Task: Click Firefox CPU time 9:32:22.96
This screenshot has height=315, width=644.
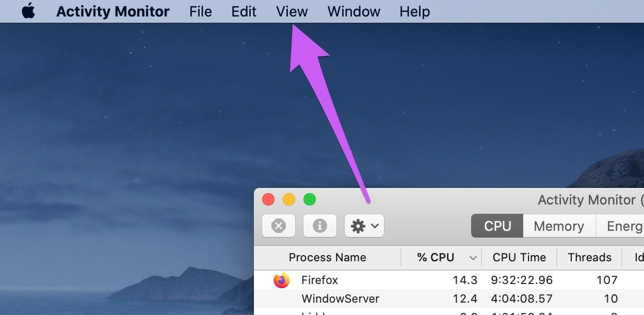Action: pos(522,280)
